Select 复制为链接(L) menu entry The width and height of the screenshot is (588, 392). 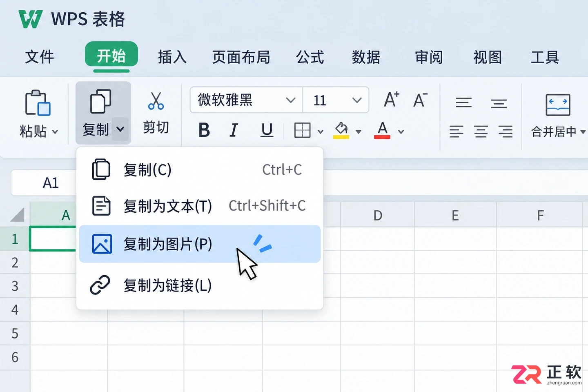[200, 285]
